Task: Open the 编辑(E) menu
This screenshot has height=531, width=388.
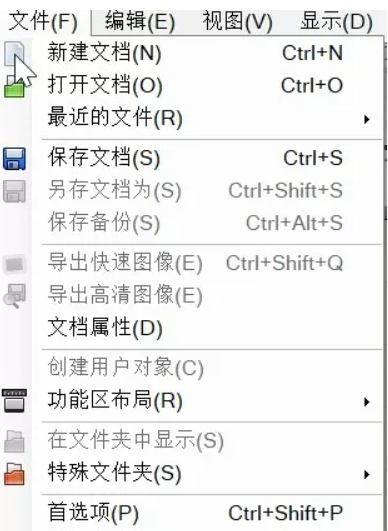Action: tap(140, 22)
